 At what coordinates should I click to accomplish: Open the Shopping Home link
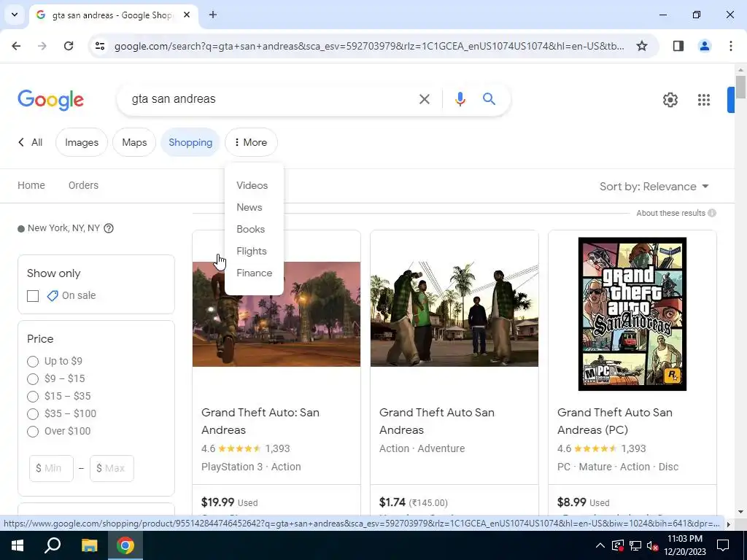tap(31, 185)
